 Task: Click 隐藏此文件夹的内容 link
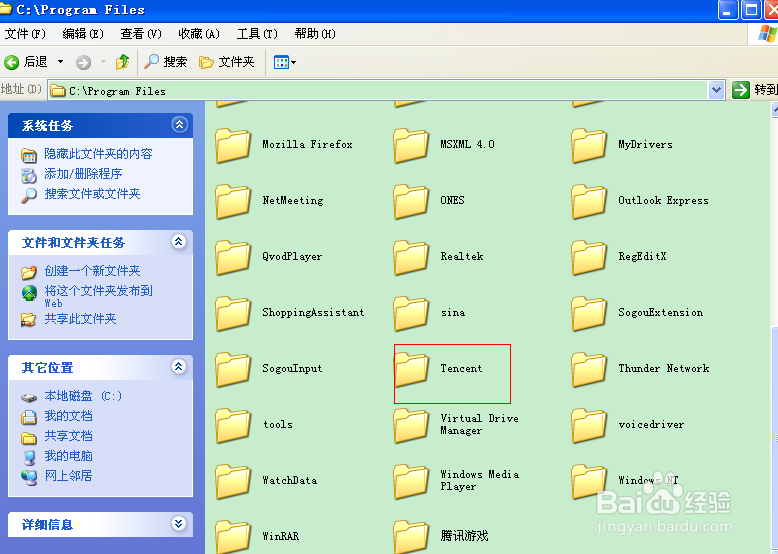click(x=98, y=154)
